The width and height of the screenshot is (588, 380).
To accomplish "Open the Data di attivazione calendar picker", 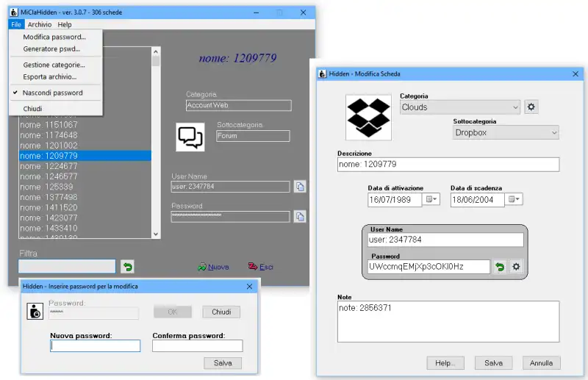I will (431, 199).
